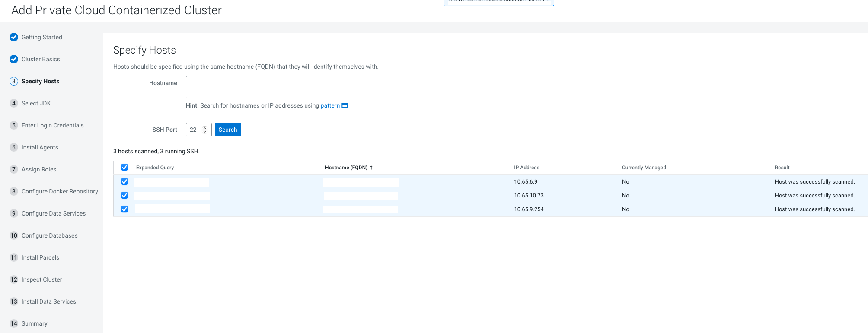
Task: Sort table by IP Address column
Action: [526, 168]
